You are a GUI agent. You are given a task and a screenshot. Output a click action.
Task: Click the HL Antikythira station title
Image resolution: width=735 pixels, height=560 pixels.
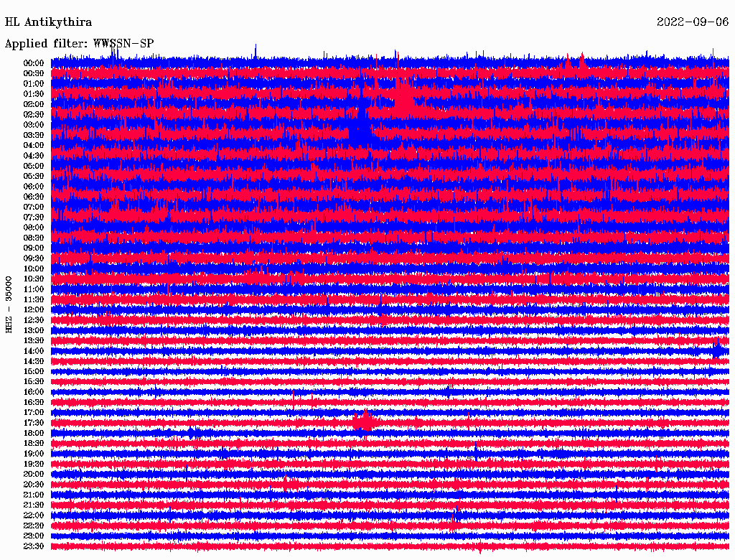pyautogui.click(x=48, y=22)
